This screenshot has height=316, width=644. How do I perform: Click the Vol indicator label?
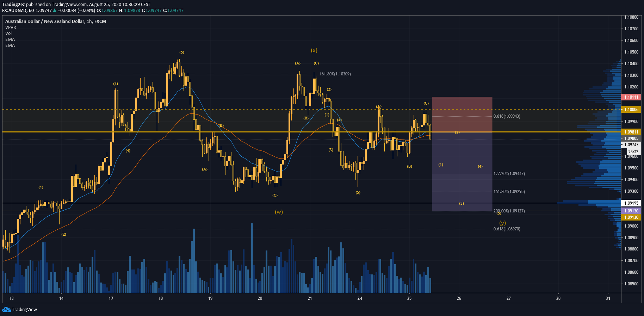[x=8, y=33]
